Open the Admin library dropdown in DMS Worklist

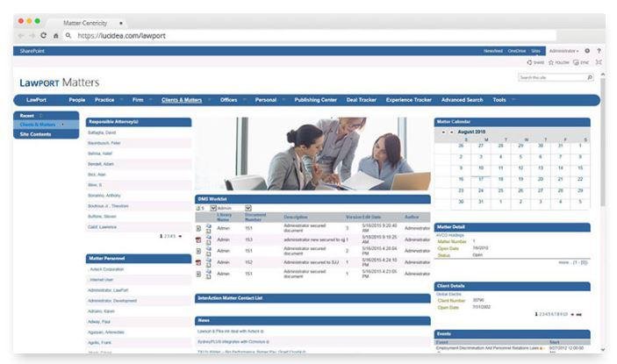[x=248, y=208]
